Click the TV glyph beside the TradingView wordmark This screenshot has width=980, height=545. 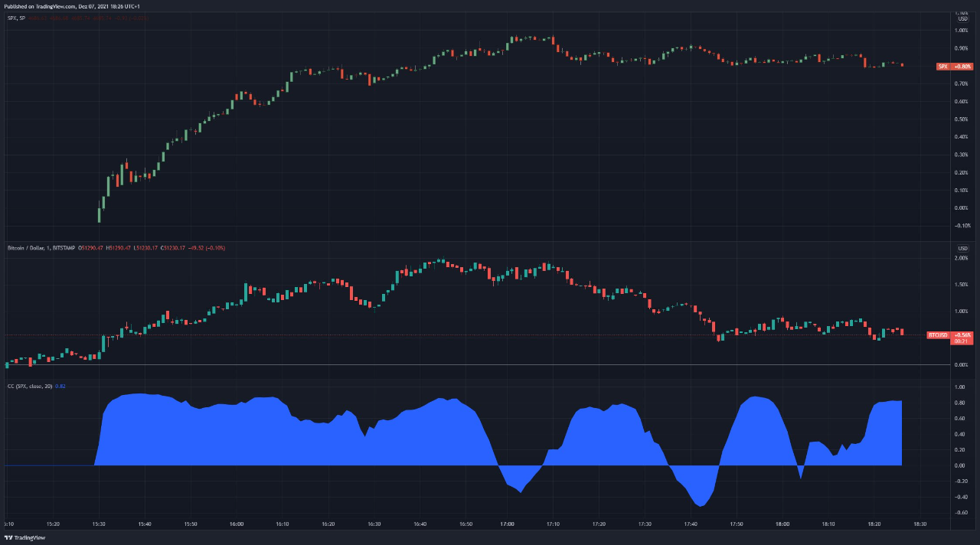(x=8, y=538)
